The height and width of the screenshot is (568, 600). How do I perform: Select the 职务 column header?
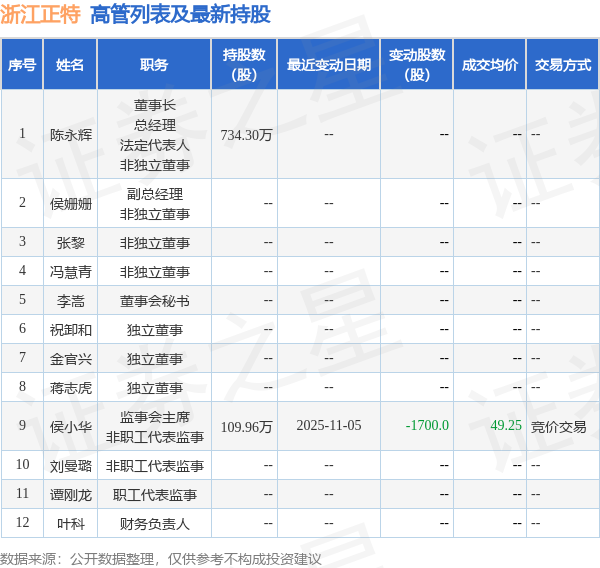pos(154,65)
